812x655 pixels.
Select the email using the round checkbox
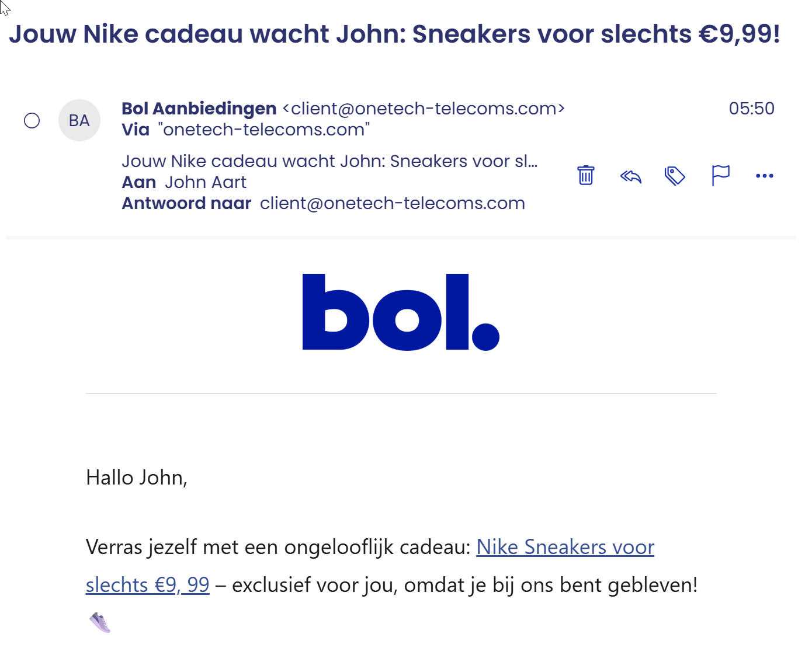32,121
